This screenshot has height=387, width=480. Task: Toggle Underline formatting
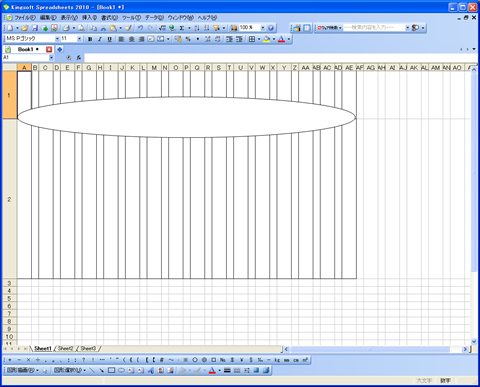tap(109, 39)
